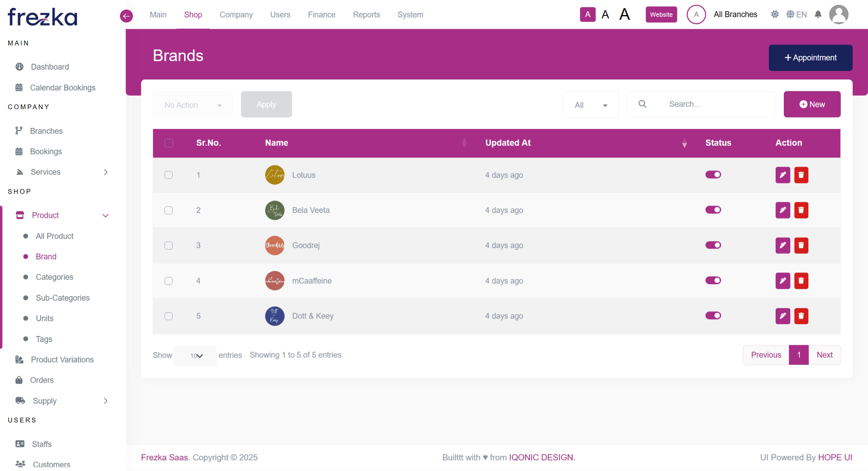This screenshot has width=868, height=471.
Task: Click the + Appointment button
Action: 810,58
